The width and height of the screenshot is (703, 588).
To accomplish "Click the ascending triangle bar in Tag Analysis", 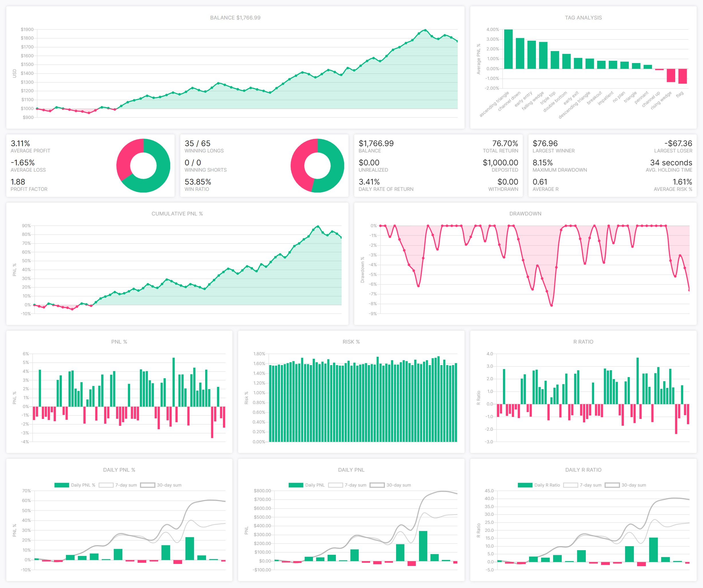I will (x=508, y=49).
